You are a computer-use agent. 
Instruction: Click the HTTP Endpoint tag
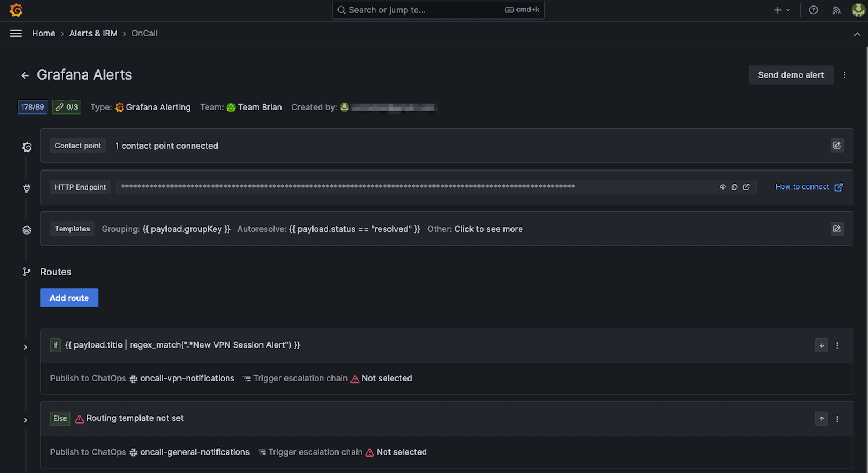[x=80, y=187]
